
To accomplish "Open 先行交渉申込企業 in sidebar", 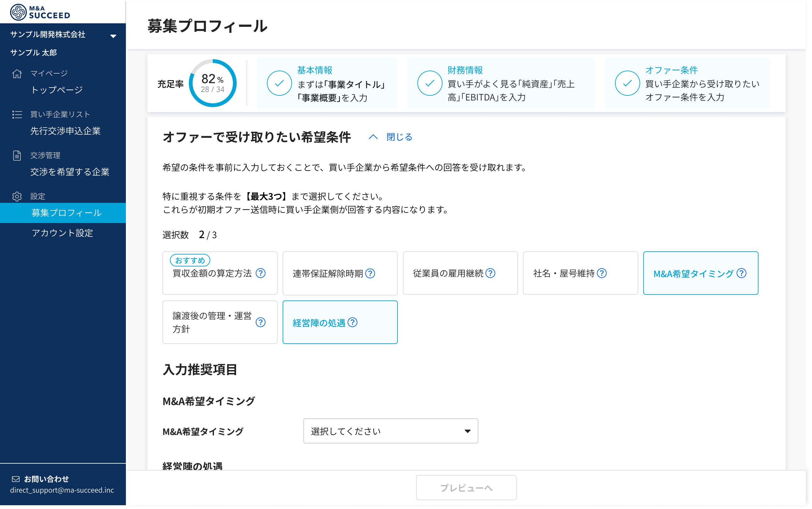I will 65,131.
